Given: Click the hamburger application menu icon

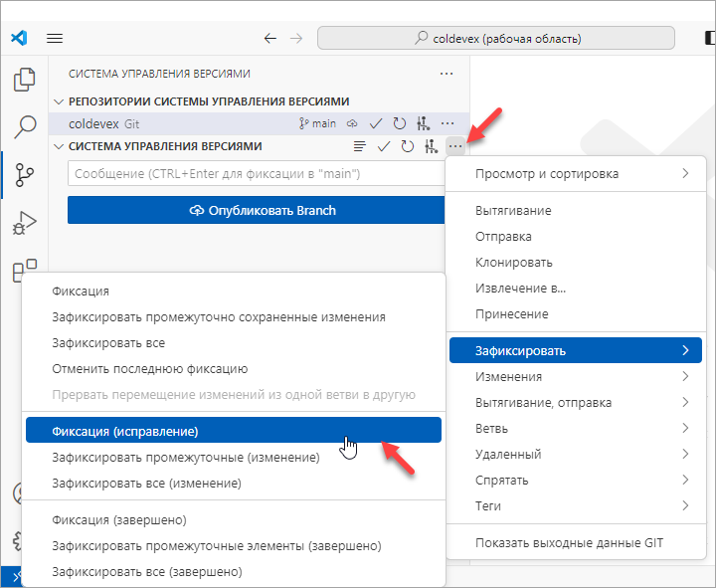Looking at the screenshot, I should coord(55,39).
